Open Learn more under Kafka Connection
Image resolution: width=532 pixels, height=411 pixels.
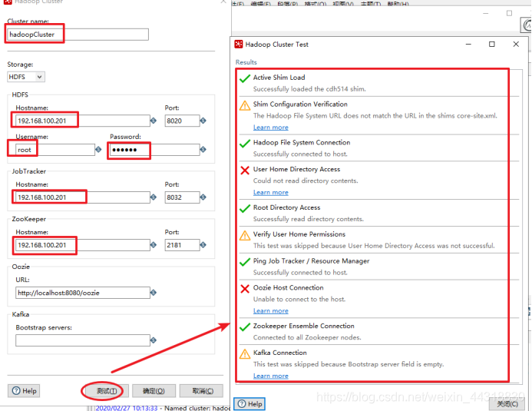pyautogui.click(x=271, y=376)
